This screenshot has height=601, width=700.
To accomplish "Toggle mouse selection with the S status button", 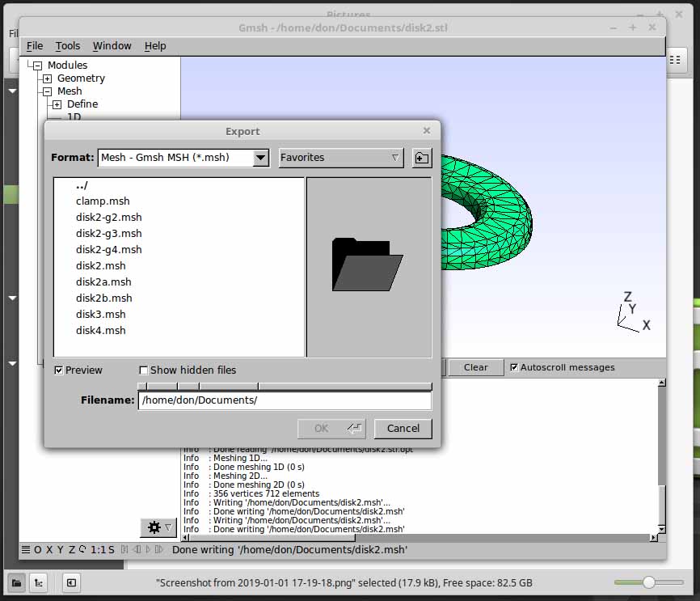I will (x=112, y=549).
